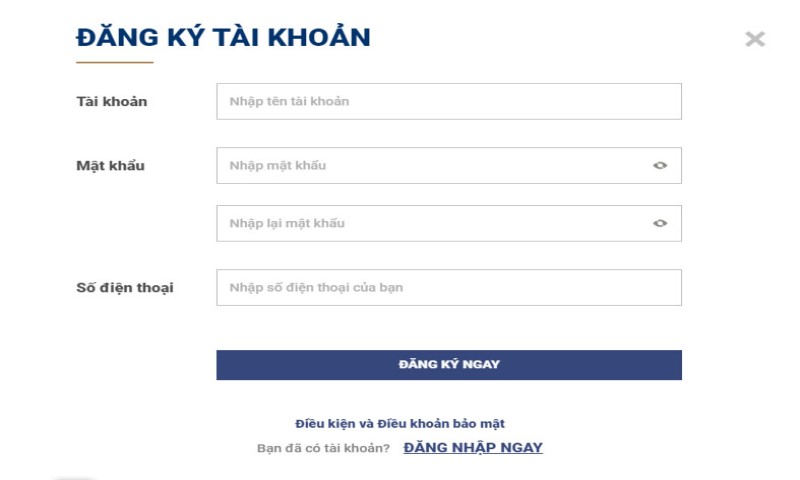Select the ĐĂNG KÝ TÀI KHOẢN heading

coord(223,37)
